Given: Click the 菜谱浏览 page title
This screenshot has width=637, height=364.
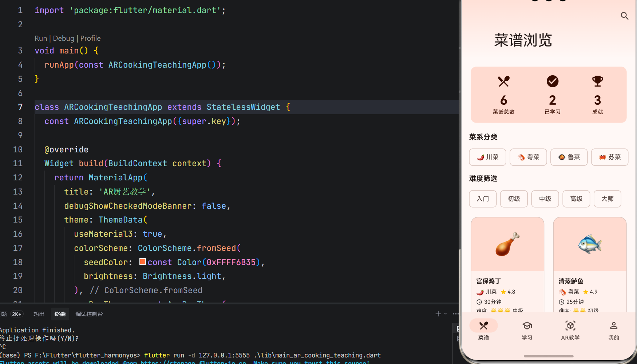Looking at the screenshot, I should click(x=523, y=40).
